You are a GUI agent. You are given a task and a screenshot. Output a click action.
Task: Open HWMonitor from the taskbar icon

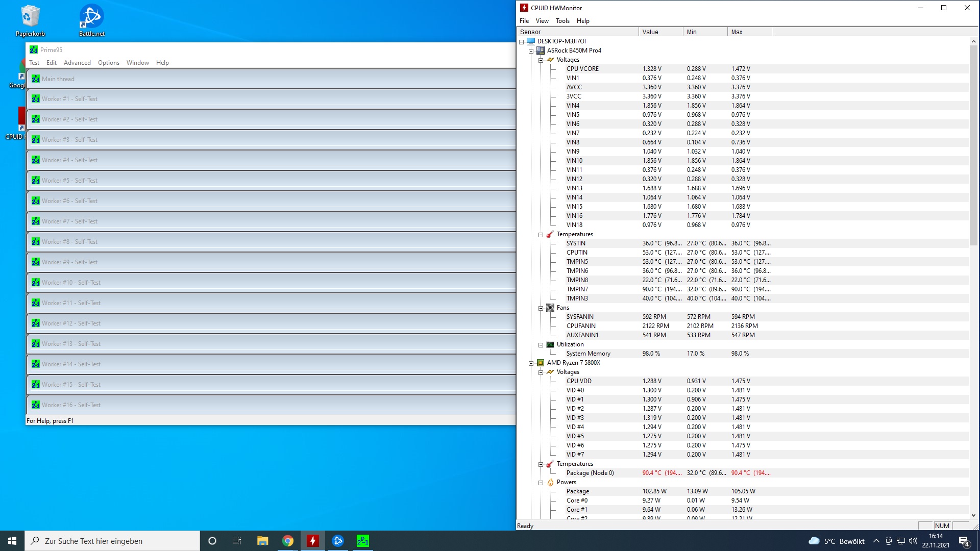pos(312,541)
